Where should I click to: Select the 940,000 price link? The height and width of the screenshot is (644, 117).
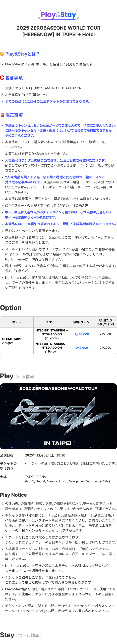(82, 348)
